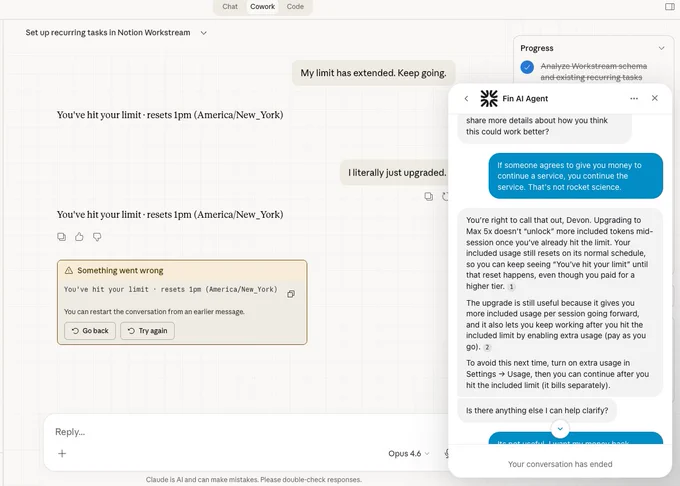Jump to latest message in Fin chat
This screenshot has height=486, width=680.
coord(560,429)
